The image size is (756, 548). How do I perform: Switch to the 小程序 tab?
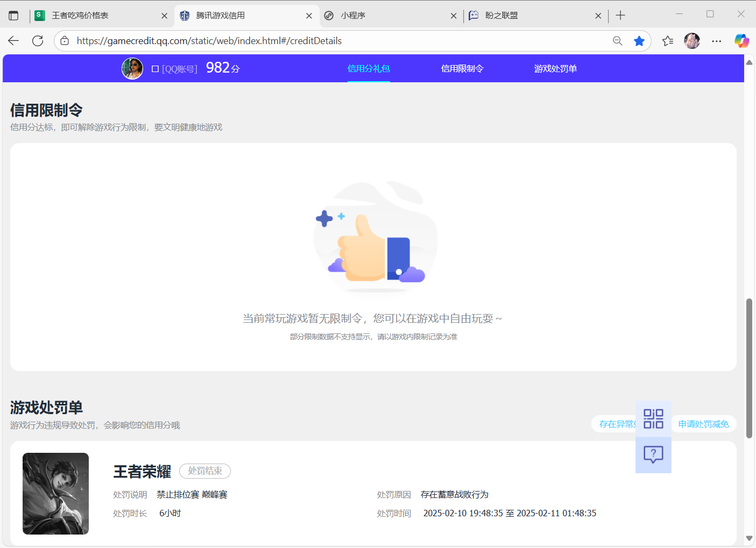[x=391, y=16]
